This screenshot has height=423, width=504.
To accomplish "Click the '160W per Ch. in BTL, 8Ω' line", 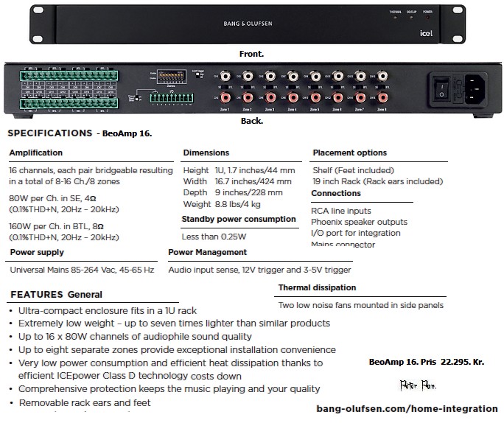I will point(56,226).
